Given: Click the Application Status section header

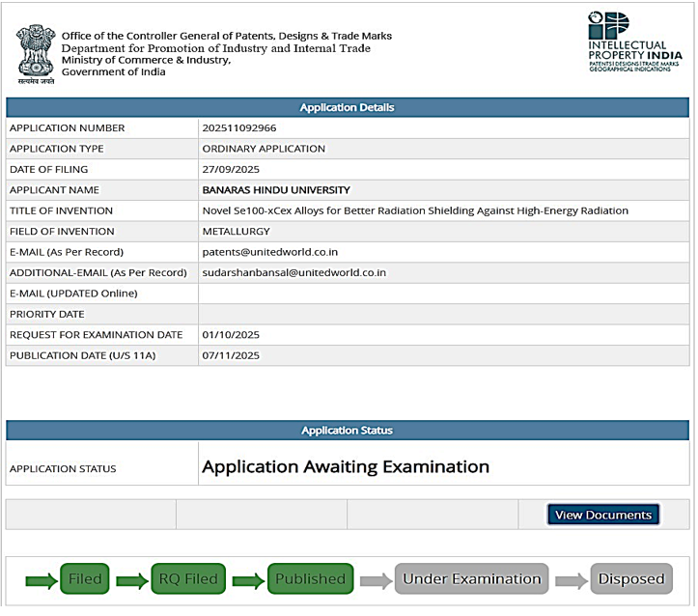Looking at the screenshot, I should (x=347, y=431).
